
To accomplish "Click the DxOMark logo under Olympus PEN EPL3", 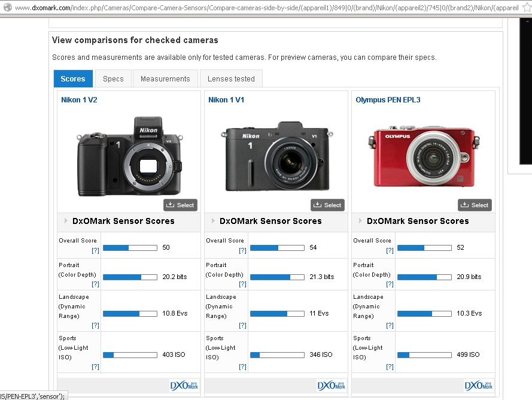I will [479, 386].
